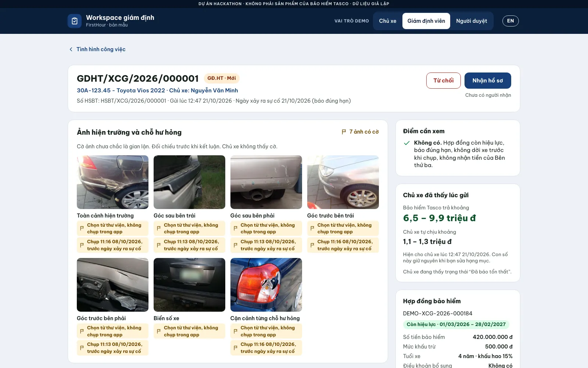This screenshot has height=368, width=588.
Task: Click the deductible value 500.000 đ
Action: pyautogui.click(x=499, y=347)
